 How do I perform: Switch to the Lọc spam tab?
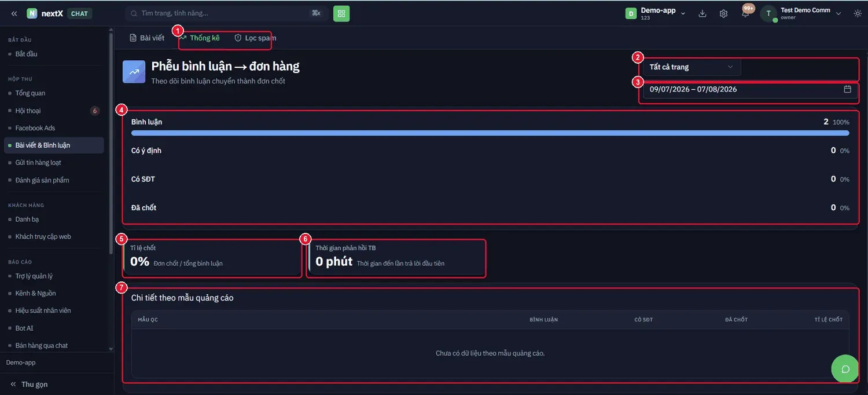tap(255, 38)
